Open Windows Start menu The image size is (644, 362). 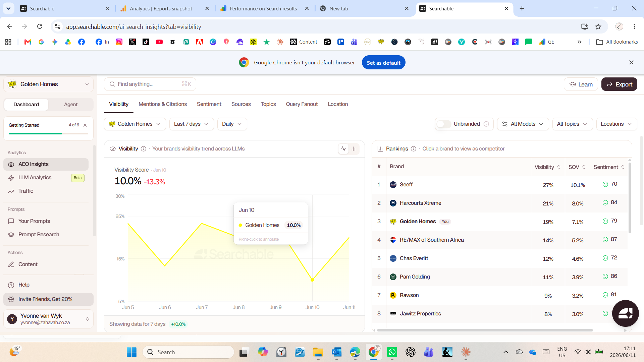(131, 352)
